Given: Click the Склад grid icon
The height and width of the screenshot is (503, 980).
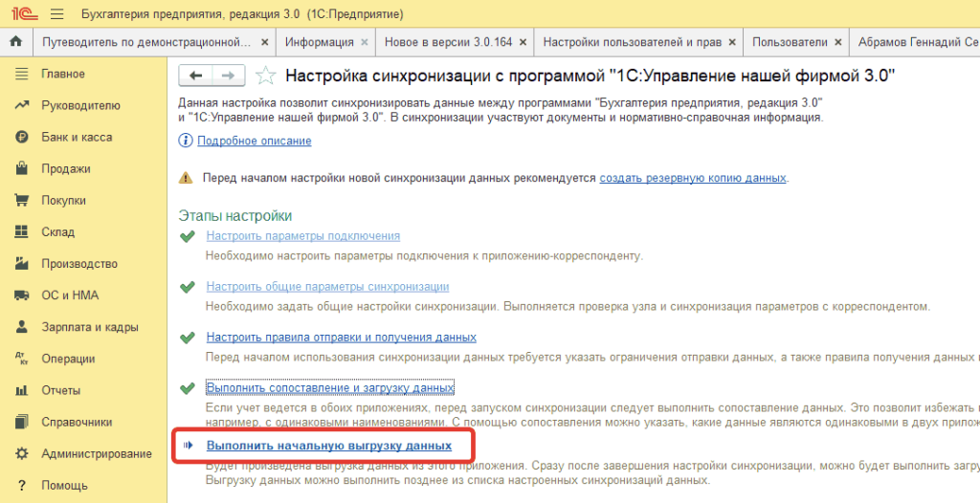Looking at the screenshot, I should coord(22,231).
